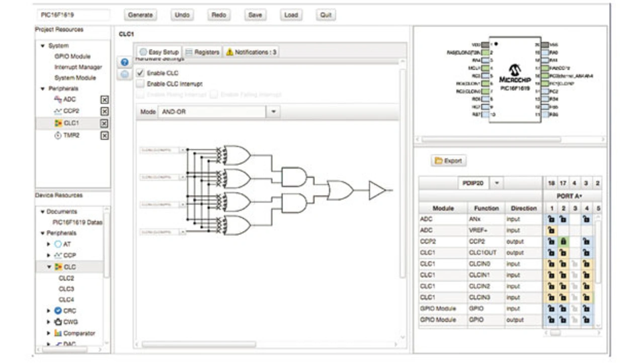Click the pin table horizontal scrollbar
Screen dimensions: 644x363
[x=555, y=333]
